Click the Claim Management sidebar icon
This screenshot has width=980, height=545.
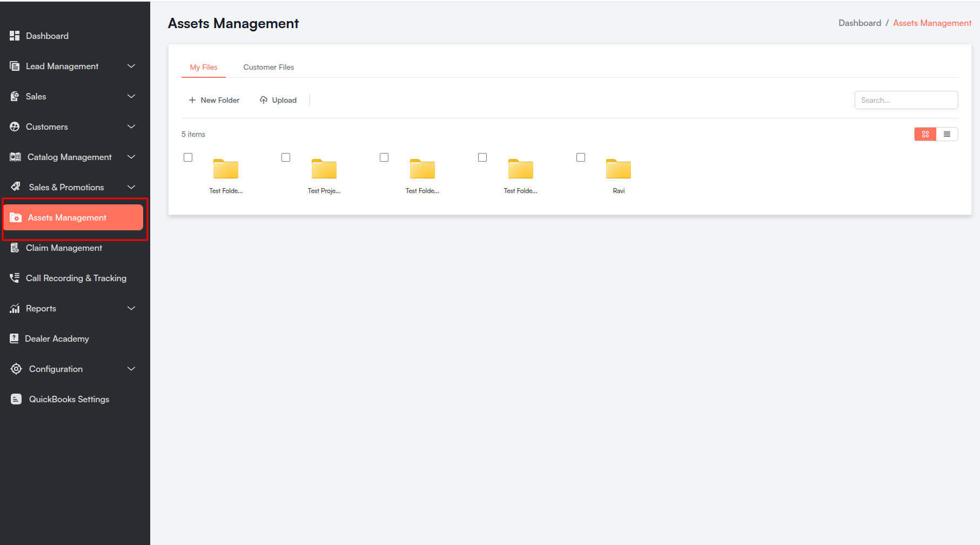point(15,248)
